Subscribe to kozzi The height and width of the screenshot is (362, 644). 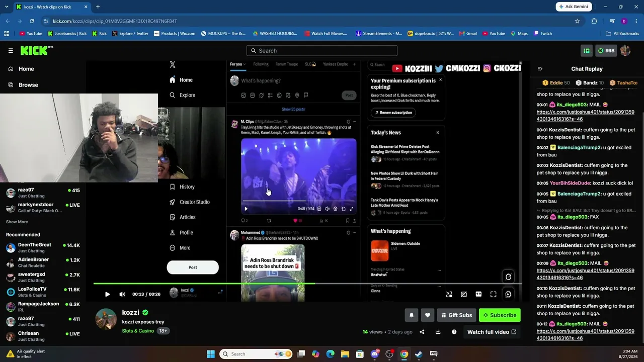click(500, 315)
